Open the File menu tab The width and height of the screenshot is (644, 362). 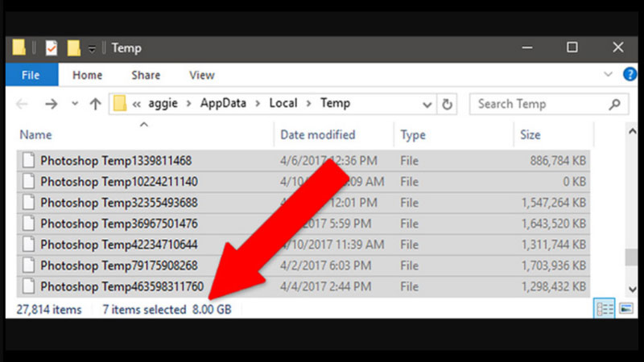[x=31, y=76]
